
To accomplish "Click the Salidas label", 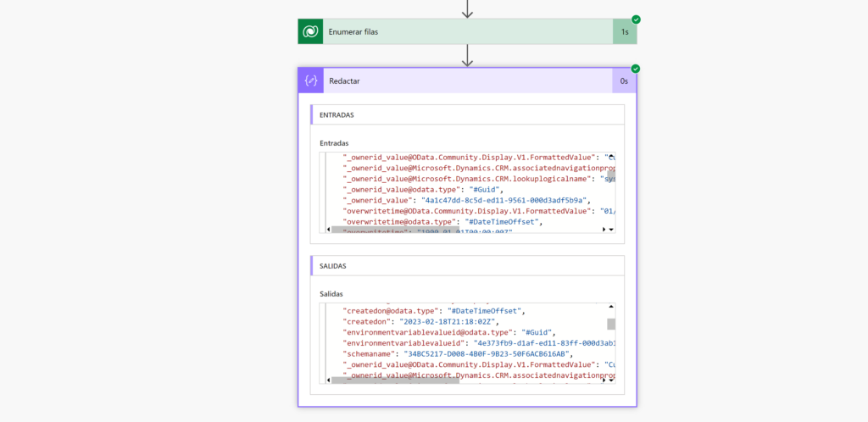I will (331, 294).
